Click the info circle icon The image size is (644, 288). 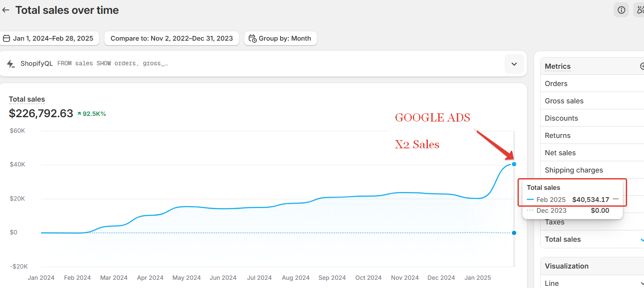621,10
